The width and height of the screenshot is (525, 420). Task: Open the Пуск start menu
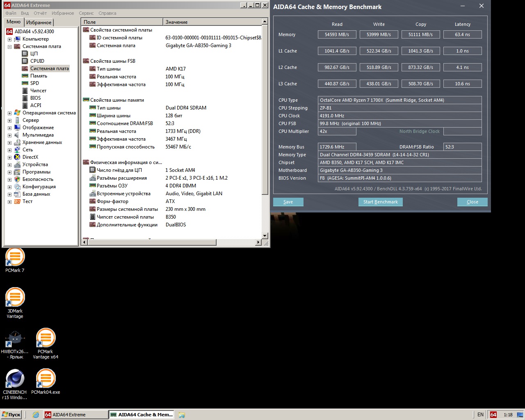(11, 415)
